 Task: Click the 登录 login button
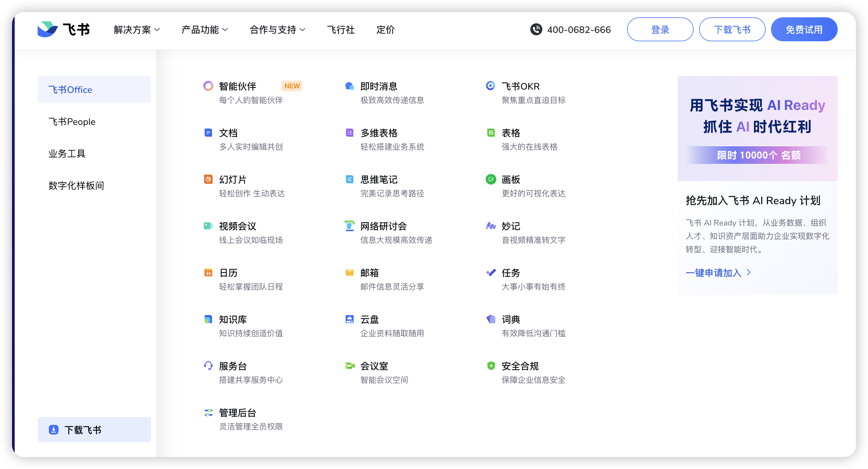(660, 30)
